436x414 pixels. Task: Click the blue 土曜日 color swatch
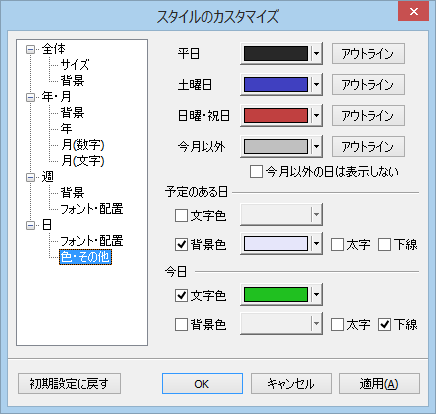coord(276,85)
